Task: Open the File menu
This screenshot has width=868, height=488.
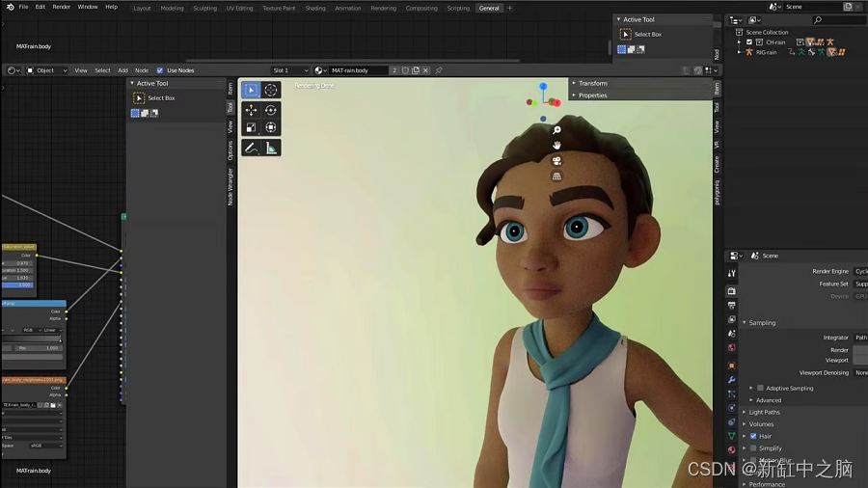Action: tap(23, 7)
